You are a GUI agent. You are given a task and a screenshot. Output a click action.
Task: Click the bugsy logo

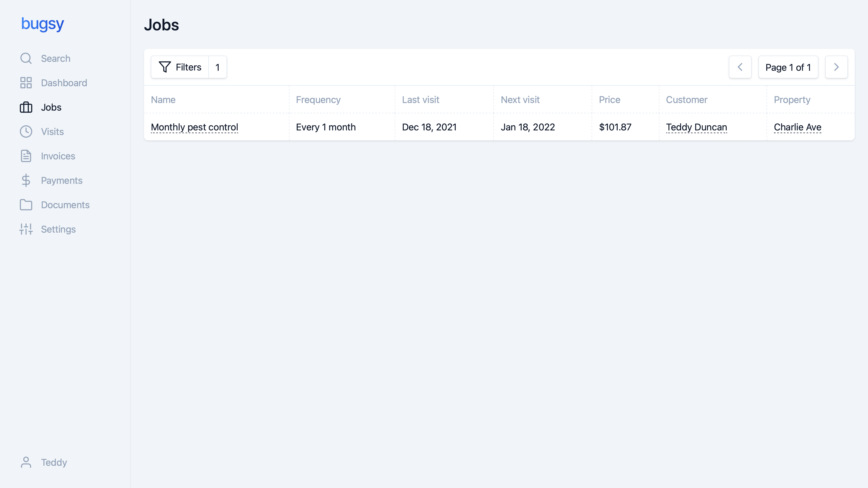point(43,24)
